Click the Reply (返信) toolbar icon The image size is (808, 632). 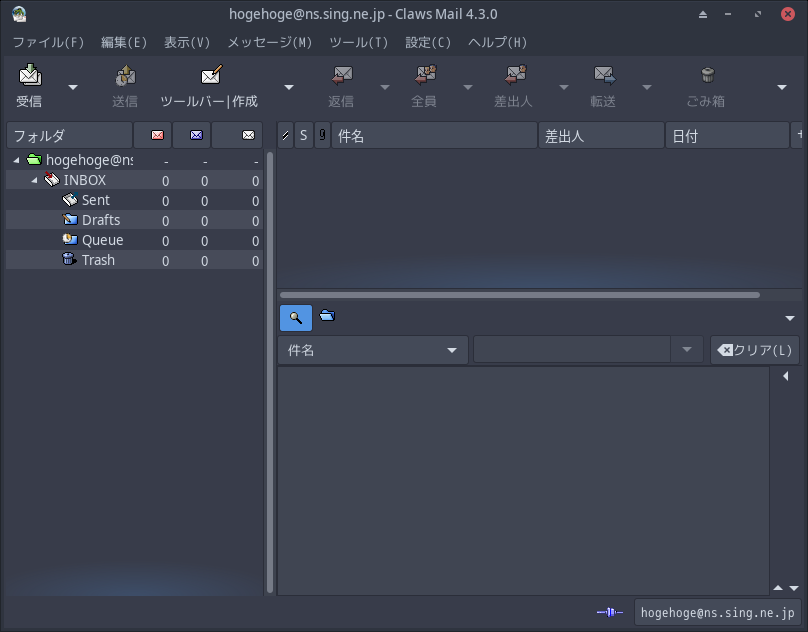point(341,75)
